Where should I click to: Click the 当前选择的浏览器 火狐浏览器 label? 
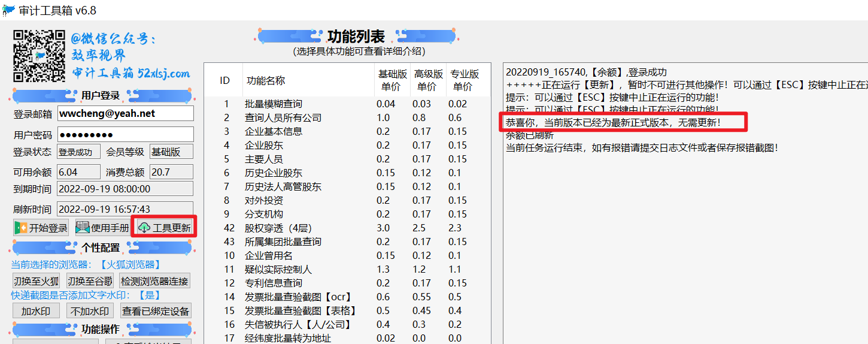(86, 264)
